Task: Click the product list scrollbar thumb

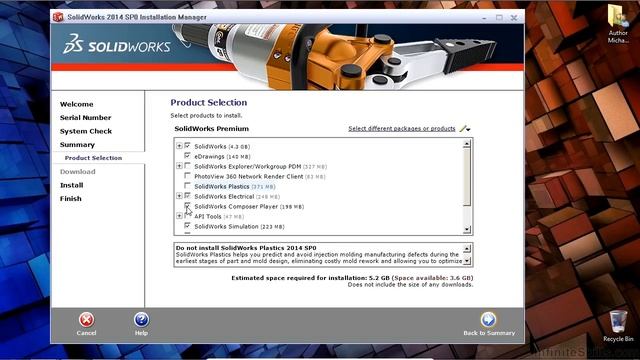Action: tap(467, 176)
